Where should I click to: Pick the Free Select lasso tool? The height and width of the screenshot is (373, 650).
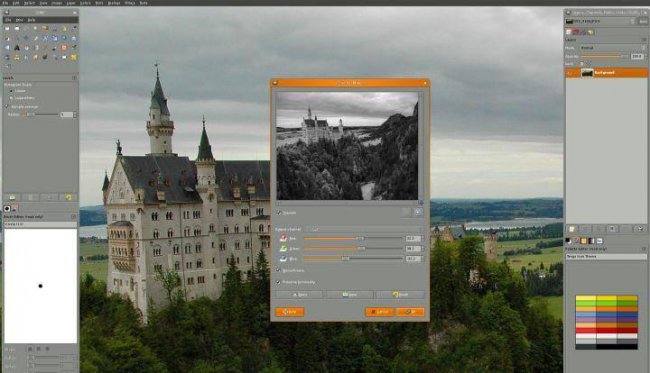point(26,29)
